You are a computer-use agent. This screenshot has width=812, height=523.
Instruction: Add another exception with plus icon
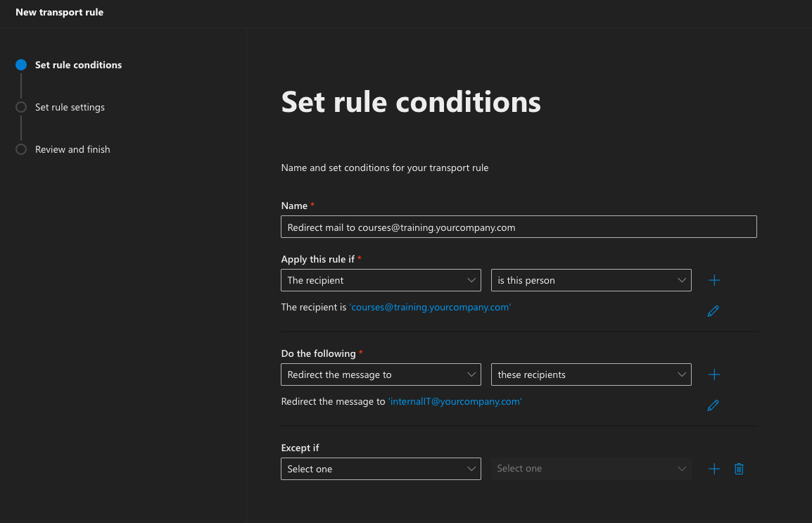[x=714, y=469]
